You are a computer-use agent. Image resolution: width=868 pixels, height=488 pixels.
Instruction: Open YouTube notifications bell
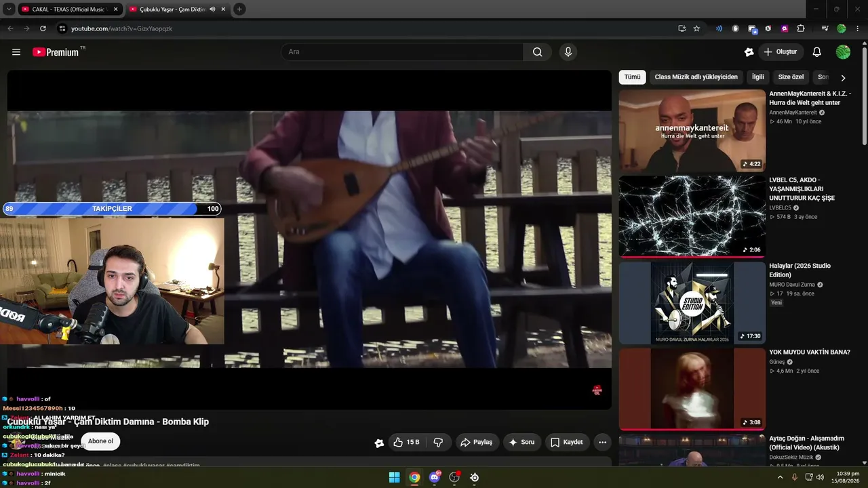[817, 52]
